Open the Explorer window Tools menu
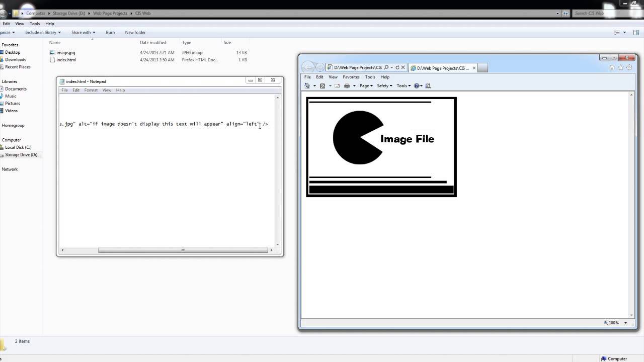644x362 pixels. click(x=35, y=24)
